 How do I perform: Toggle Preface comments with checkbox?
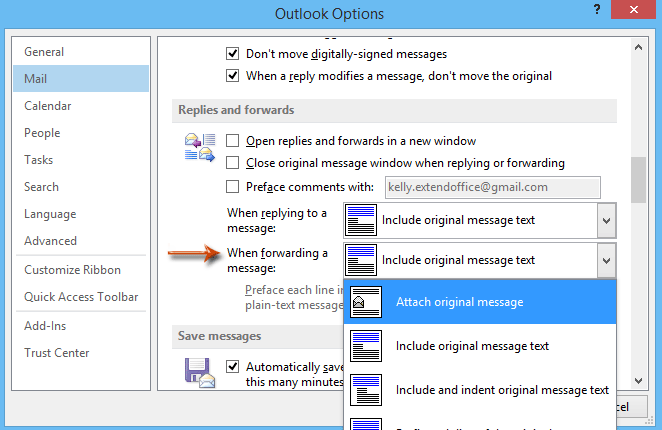(233, 186)
